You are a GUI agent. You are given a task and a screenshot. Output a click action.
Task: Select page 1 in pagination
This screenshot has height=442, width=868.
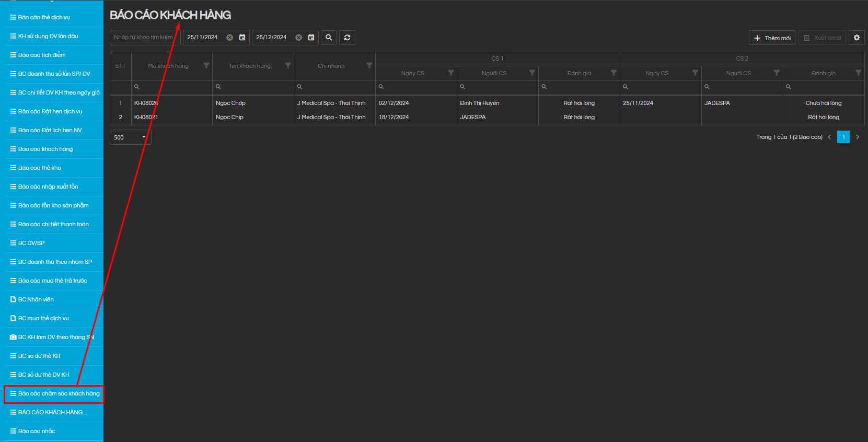[x=843, y=137]
